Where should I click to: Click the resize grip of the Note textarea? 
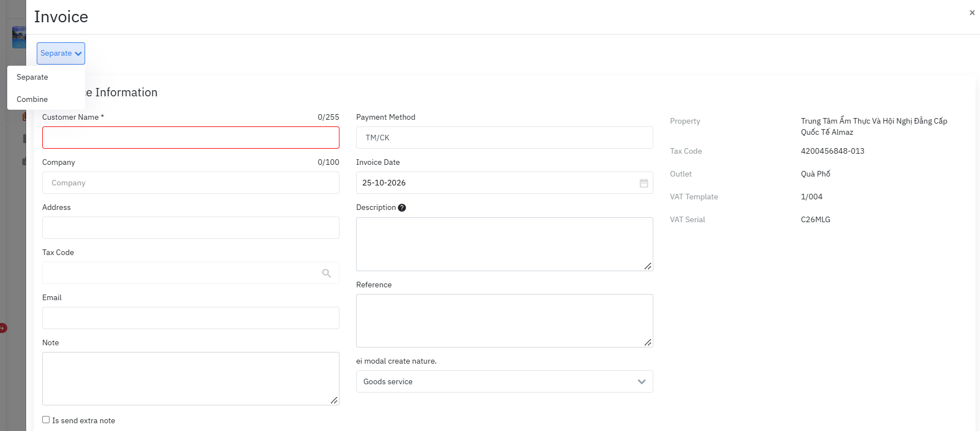point(334,400)
